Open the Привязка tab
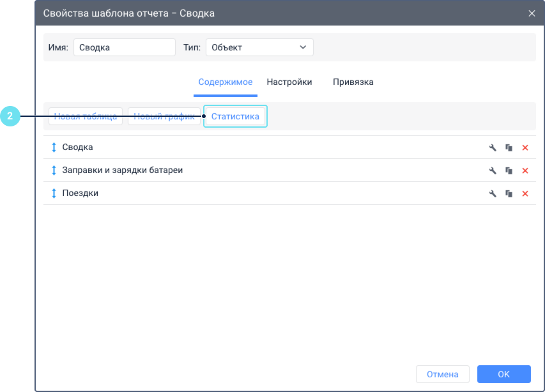Viewport: 545px width, 392px height. click(353, 82)
